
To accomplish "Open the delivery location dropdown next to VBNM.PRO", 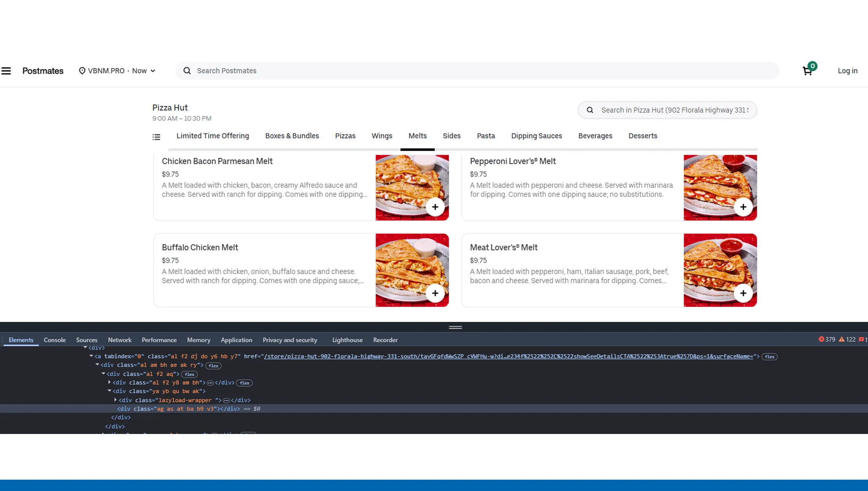I will (152, 71).
